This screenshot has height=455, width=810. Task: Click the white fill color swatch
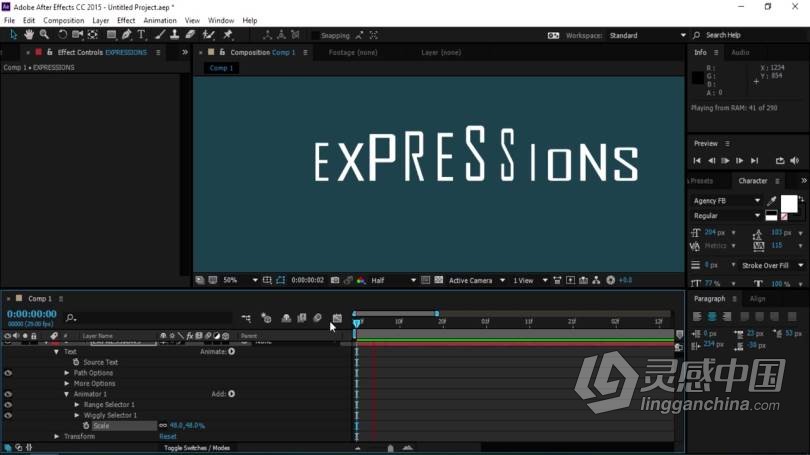[x=788, y=203]
